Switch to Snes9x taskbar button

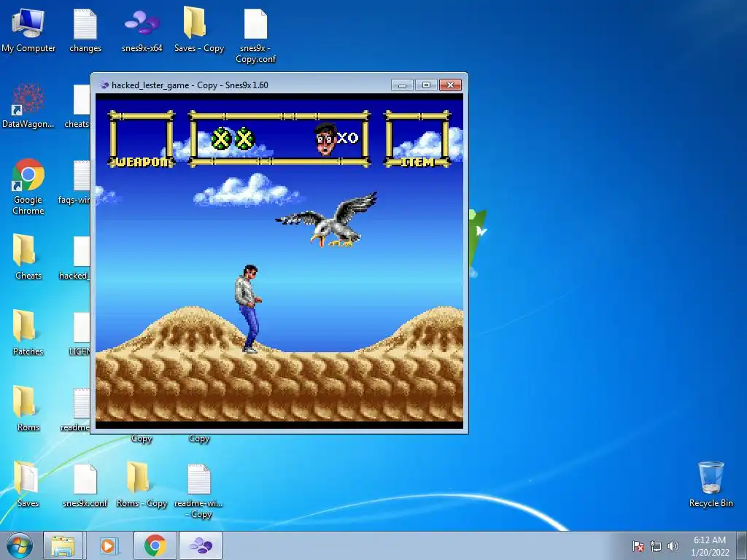pos(201,545)
